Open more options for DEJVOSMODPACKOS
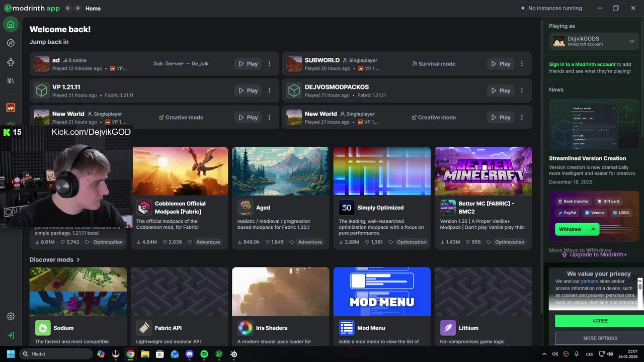Image resolution: width=644 pixels, height=362 pixels. point(522,90)
